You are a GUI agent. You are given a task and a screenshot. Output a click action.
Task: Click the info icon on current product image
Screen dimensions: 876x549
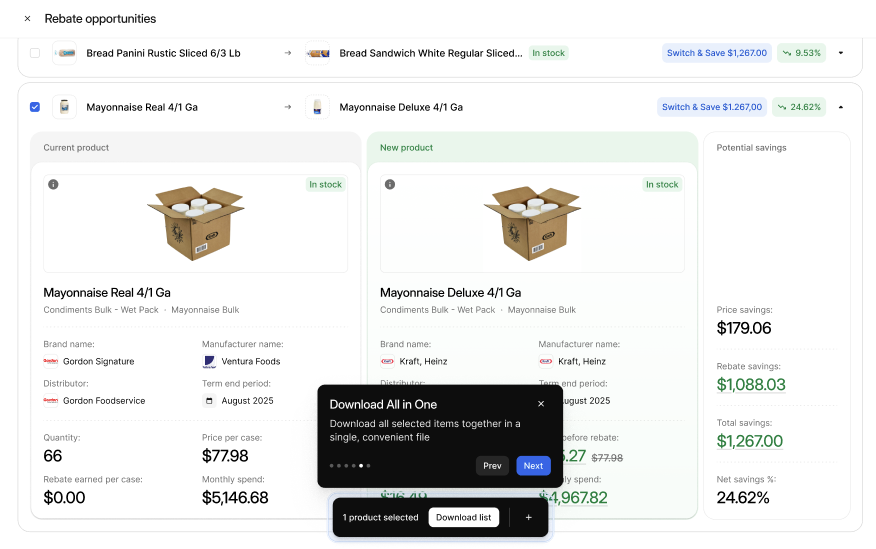[x=53, y=184]
